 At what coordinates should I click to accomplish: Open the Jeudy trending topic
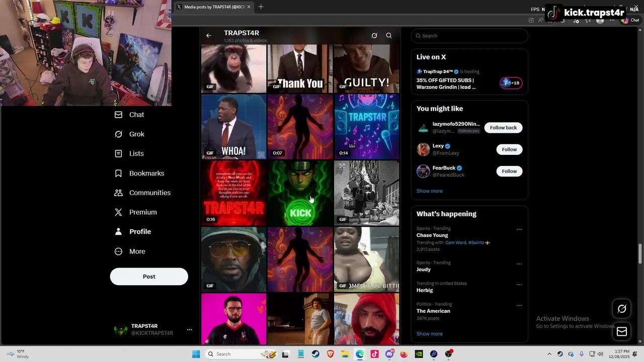(x=423, y=269)
